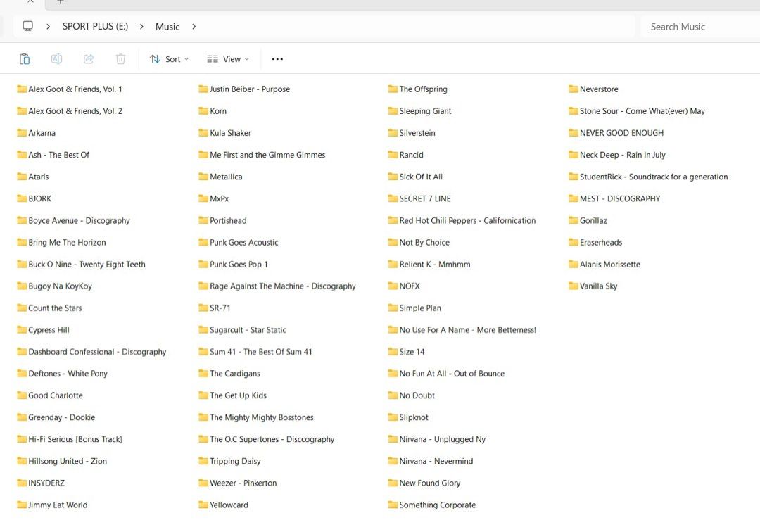Open the Sort dropdown menu
The image size is (760, 532).
pyautogui.click(x=169, y=59)
